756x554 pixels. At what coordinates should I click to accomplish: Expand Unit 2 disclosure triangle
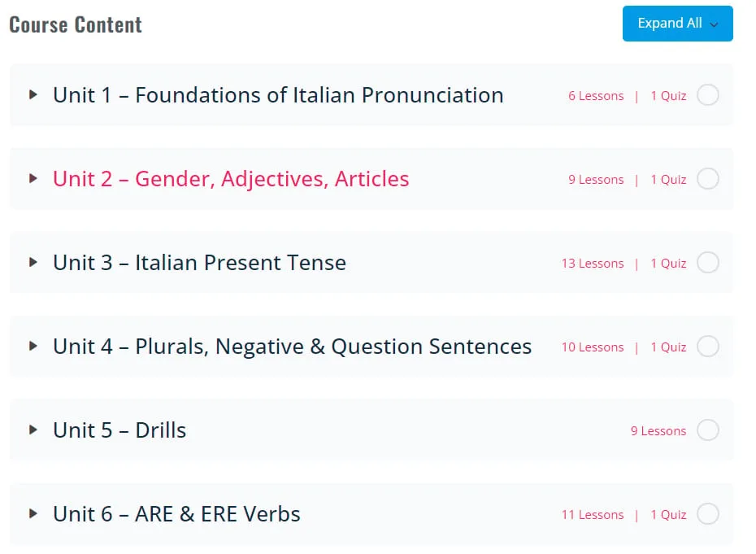click(x=33, y=178)
